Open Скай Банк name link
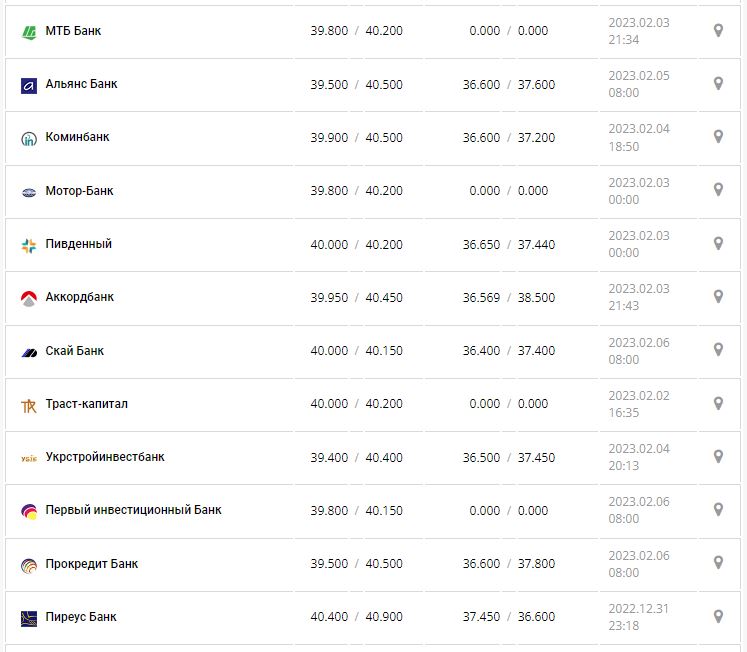Viewport: 747px width, 652px height. [75, 351]
